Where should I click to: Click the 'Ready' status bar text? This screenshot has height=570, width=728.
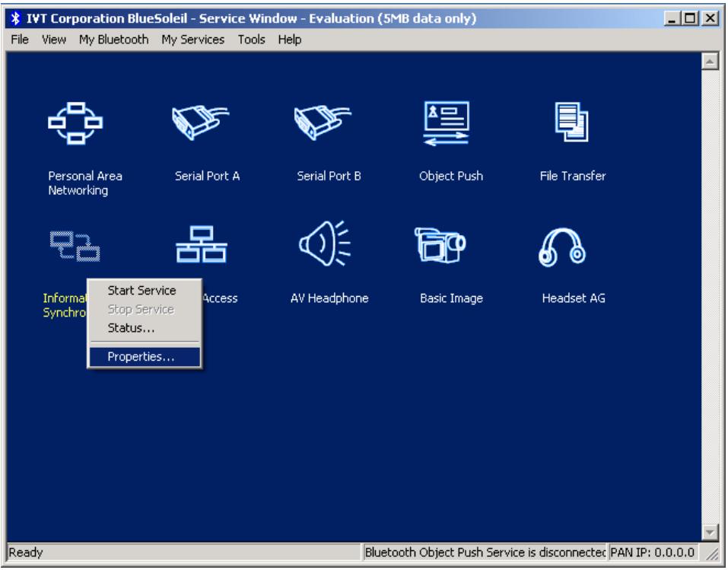(x=26, y=552)
